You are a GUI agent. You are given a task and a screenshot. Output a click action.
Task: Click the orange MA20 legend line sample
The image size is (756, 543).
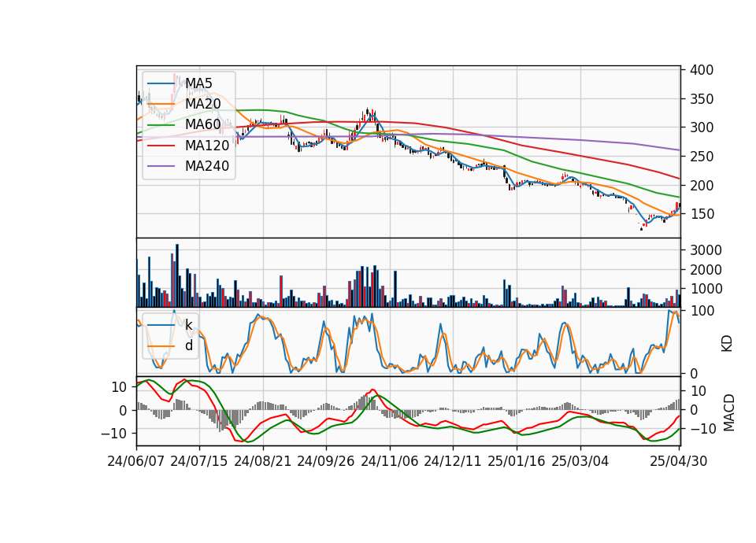click(x=161, y=104)
